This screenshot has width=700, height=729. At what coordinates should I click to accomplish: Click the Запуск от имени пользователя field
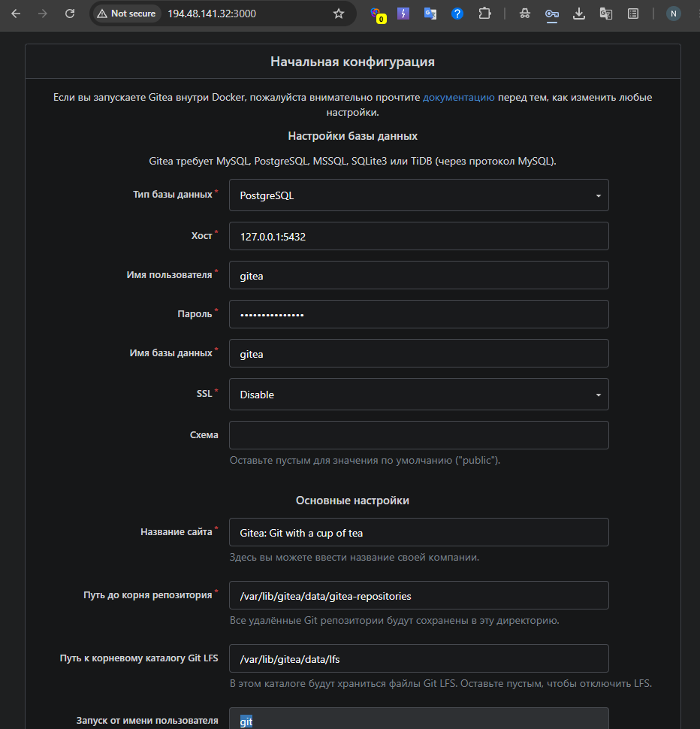(419, 718)
